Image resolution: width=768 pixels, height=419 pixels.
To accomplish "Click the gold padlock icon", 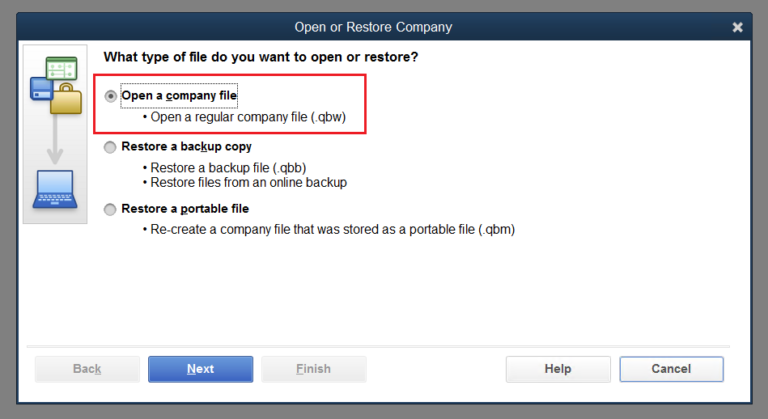I will [x=66, y=98].
